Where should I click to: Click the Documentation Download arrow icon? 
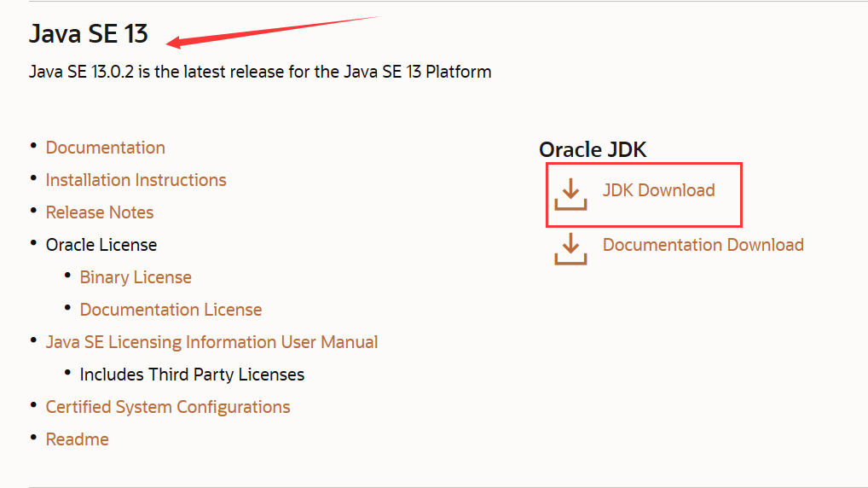[570, 249]
